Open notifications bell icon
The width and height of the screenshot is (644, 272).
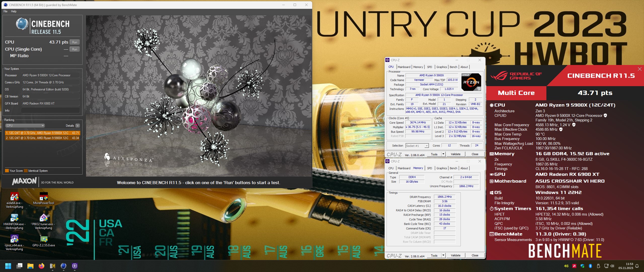(x=637, y=266)
